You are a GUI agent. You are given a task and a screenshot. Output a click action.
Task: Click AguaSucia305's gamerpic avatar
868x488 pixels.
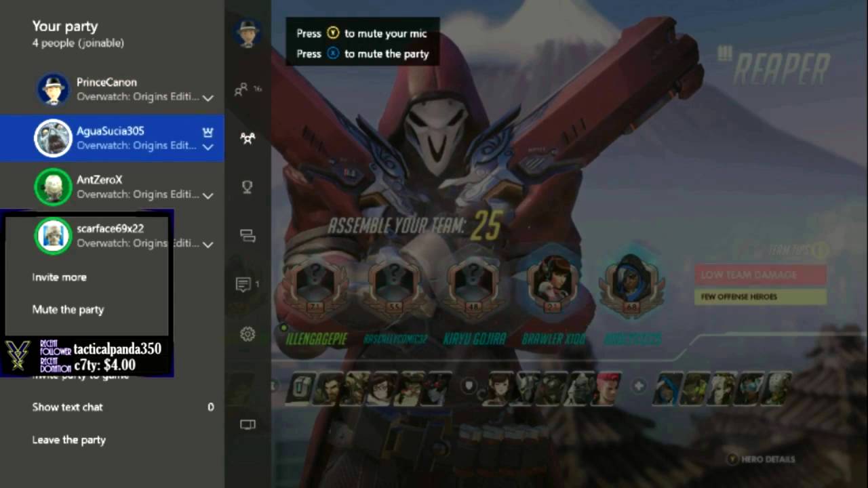click(x=53, y=138)
